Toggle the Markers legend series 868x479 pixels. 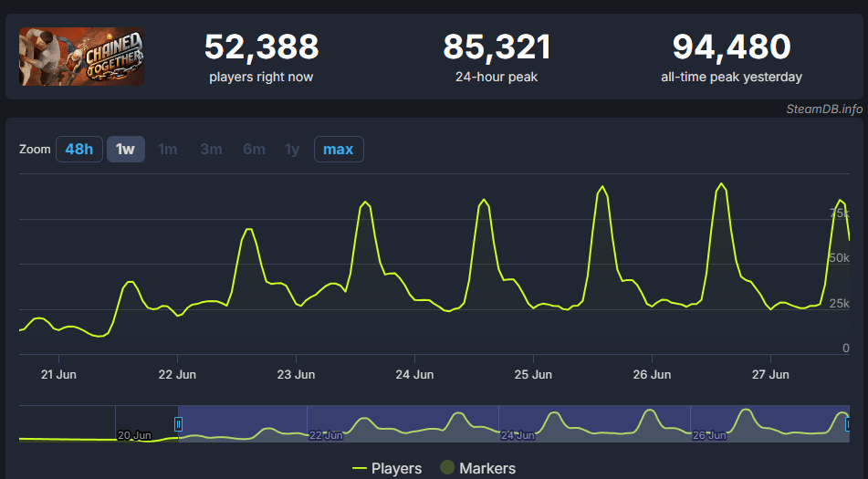click(477, 468)
